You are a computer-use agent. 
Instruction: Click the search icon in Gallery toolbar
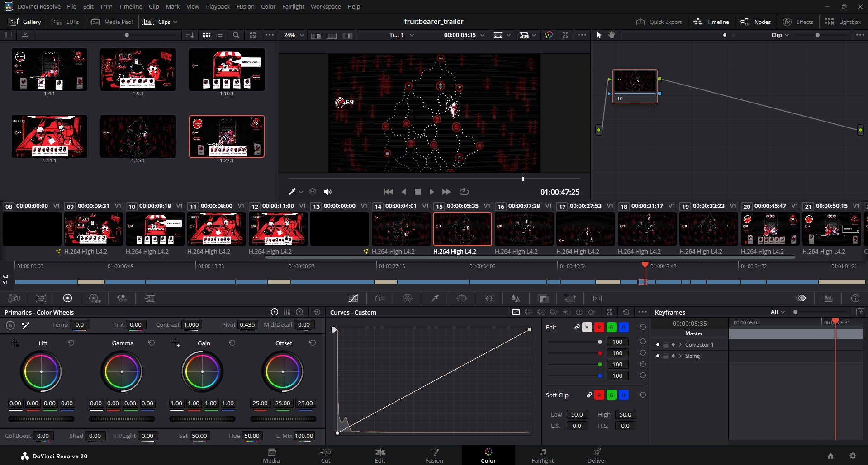(x=236, y=35)
